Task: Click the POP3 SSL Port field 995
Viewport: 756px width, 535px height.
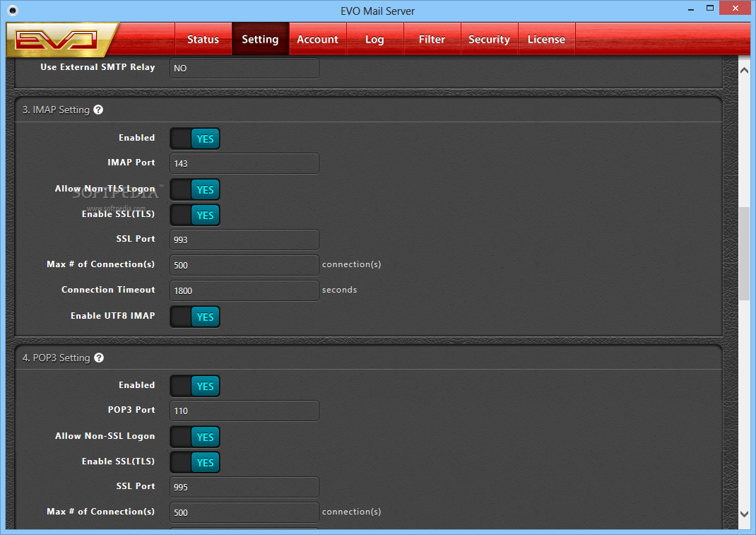Action: coord(244,487)
